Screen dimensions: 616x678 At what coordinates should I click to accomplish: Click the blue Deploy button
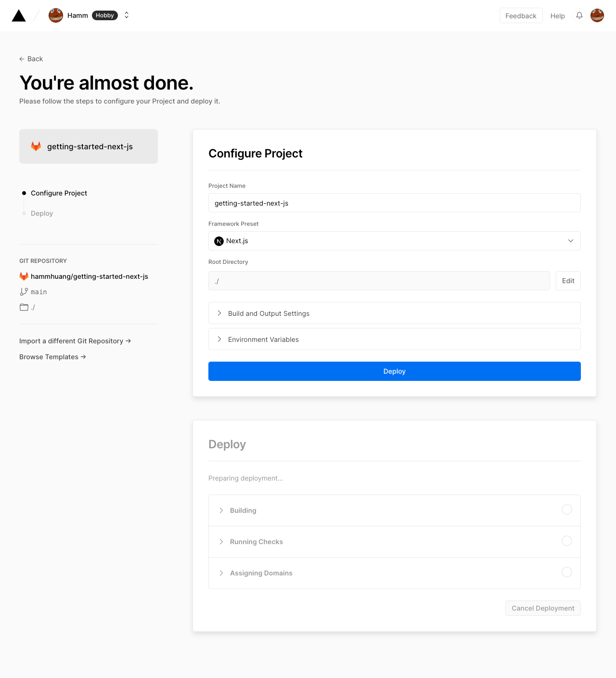point(395,371)
